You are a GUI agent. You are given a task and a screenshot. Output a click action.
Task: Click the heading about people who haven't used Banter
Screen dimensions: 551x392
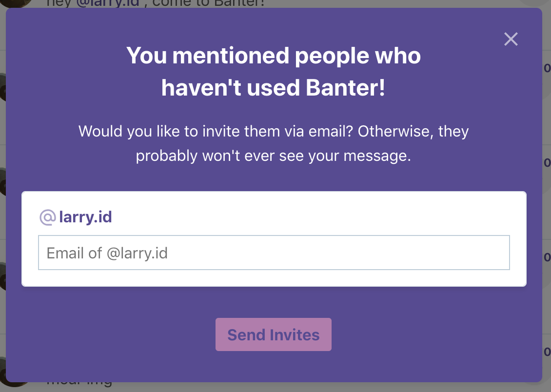tap(274, 71)
